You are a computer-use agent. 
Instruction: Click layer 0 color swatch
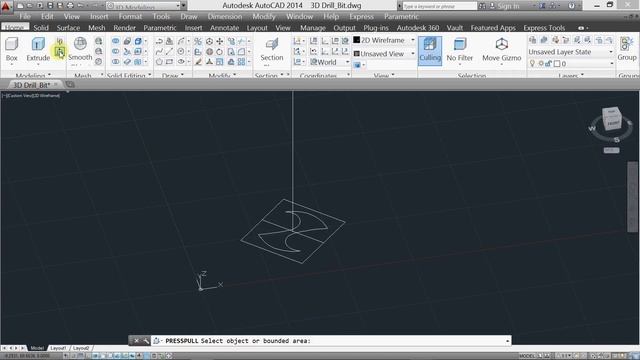557,64
